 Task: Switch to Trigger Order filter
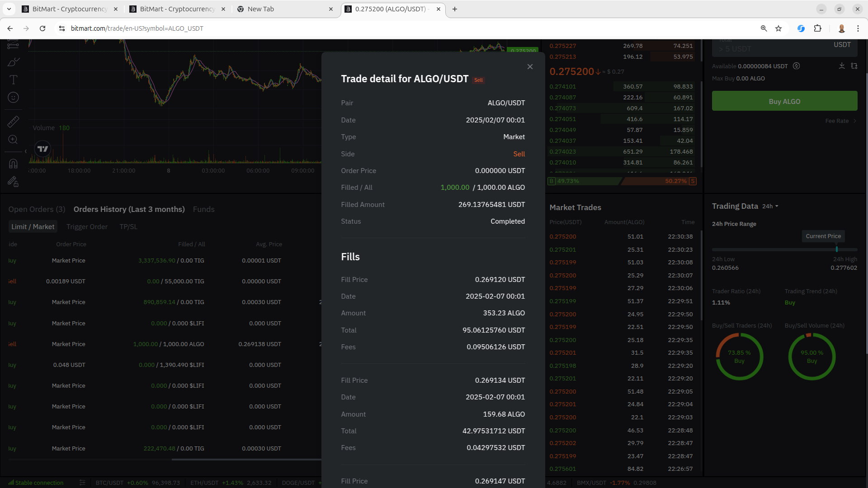(x=87, y=227)
